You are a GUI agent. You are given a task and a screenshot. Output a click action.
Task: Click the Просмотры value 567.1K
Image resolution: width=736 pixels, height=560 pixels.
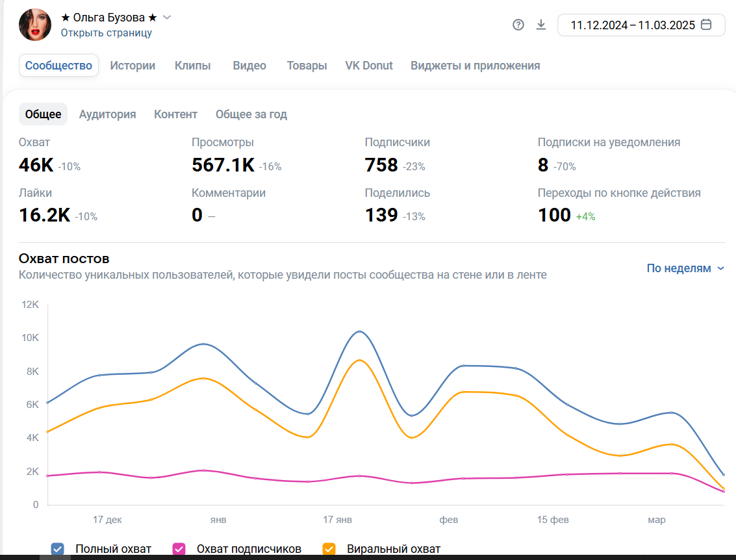[x=223, y=165]
